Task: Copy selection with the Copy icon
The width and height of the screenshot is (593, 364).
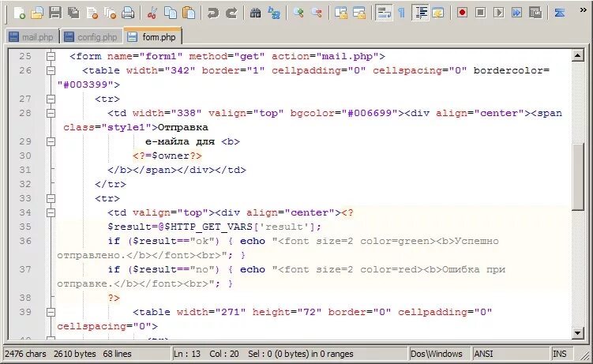Action: click(171, 13)
